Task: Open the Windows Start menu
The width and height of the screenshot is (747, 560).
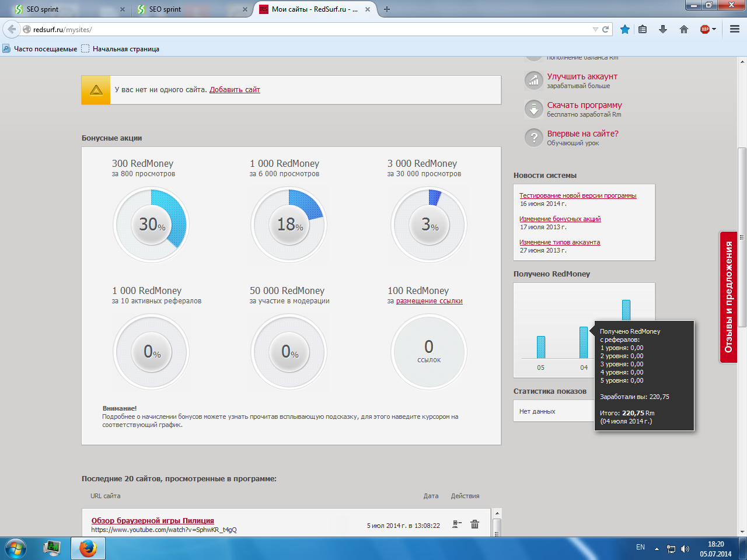Action: (15, 548)
